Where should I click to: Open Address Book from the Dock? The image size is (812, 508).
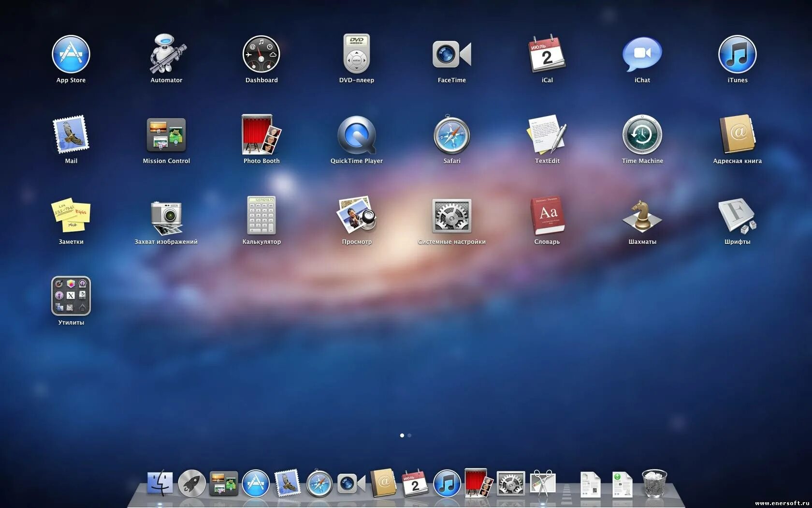(383, 483)
